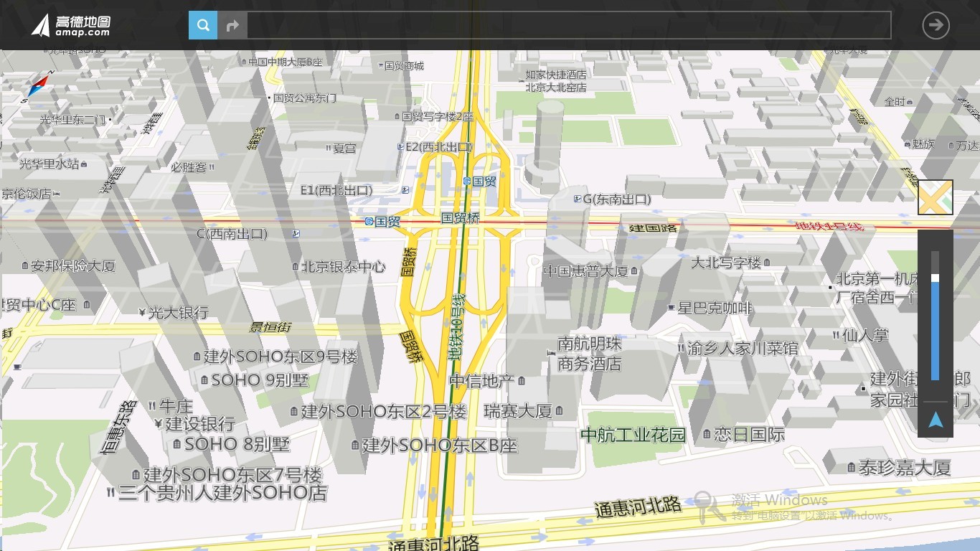Click the circled arrow submit button top right
This screenshot has height=551, width=980.
click(x=935, y=25)
